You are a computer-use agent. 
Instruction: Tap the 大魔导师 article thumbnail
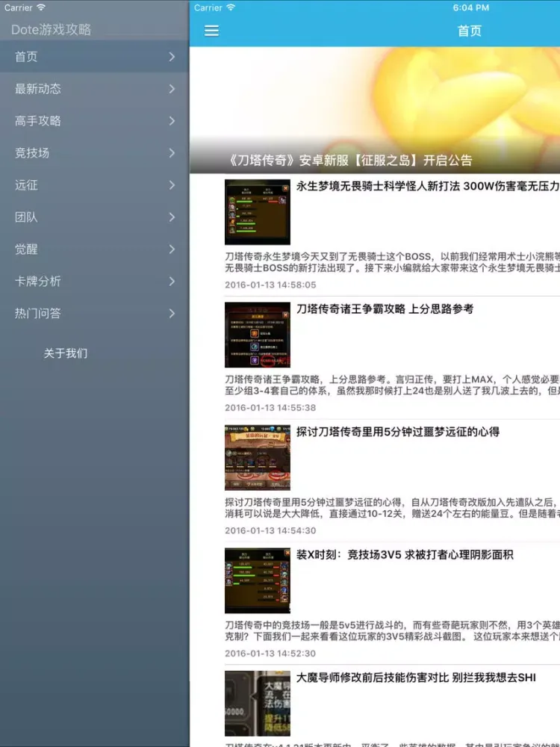tap(258, 703)
